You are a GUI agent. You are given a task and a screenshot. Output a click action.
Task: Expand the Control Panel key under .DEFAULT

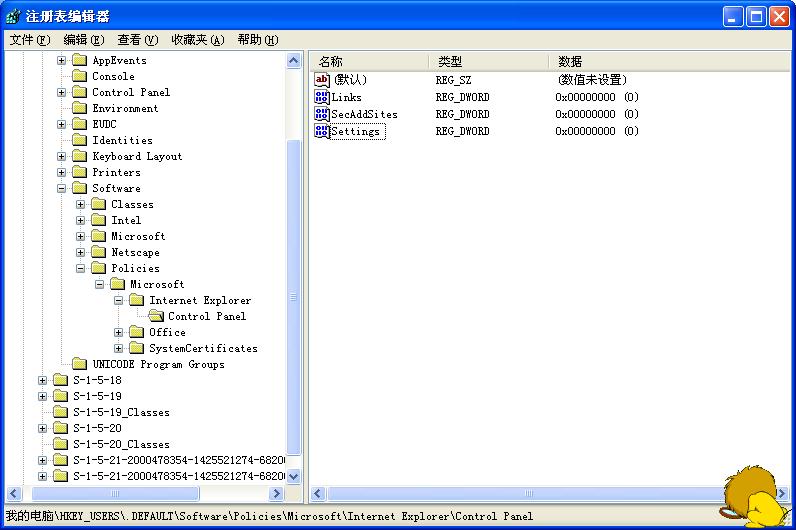(61, 92)
